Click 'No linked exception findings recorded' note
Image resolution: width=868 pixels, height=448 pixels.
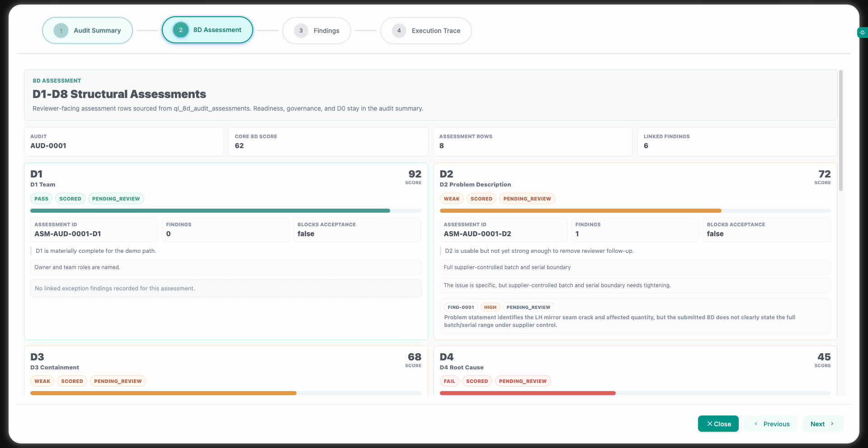coord(226,289)
